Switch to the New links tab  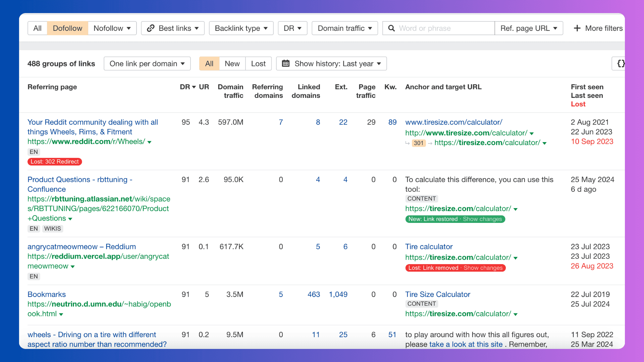pyautogui.click(x=232, y=63)
